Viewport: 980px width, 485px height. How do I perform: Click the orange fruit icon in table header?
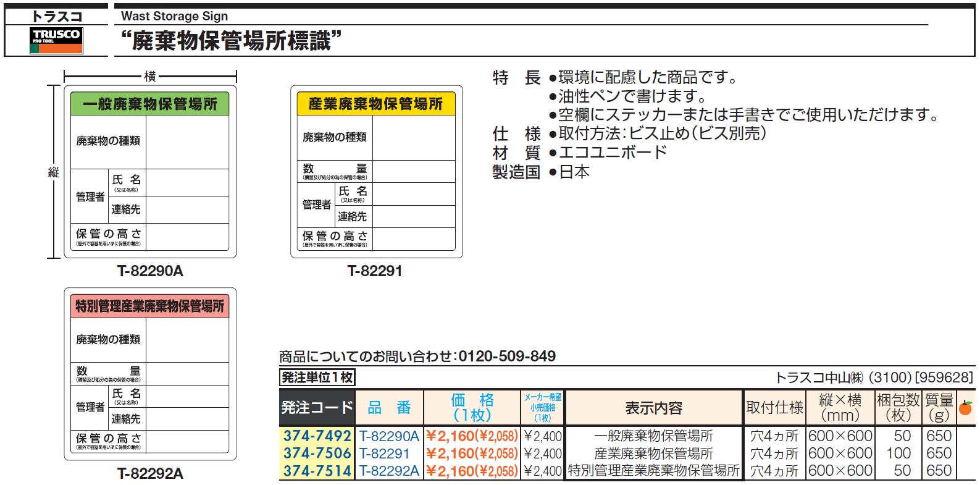coord(965,408)
